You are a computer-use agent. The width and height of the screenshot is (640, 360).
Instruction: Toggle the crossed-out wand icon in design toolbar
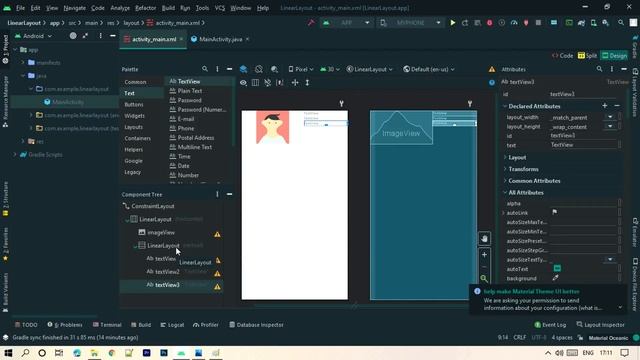click(x=267, y=82)
